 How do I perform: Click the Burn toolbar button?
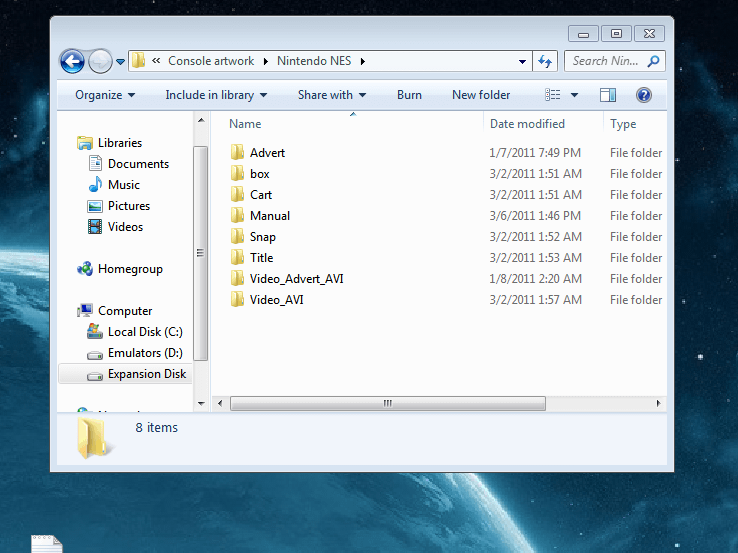[x=409, y=95]
